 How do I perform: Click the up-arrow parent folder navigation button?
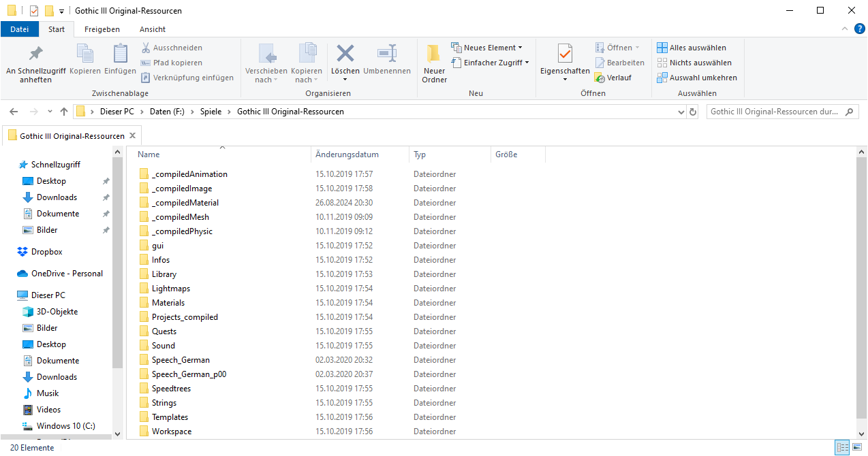pyautogui.click(x=64, y=112)
